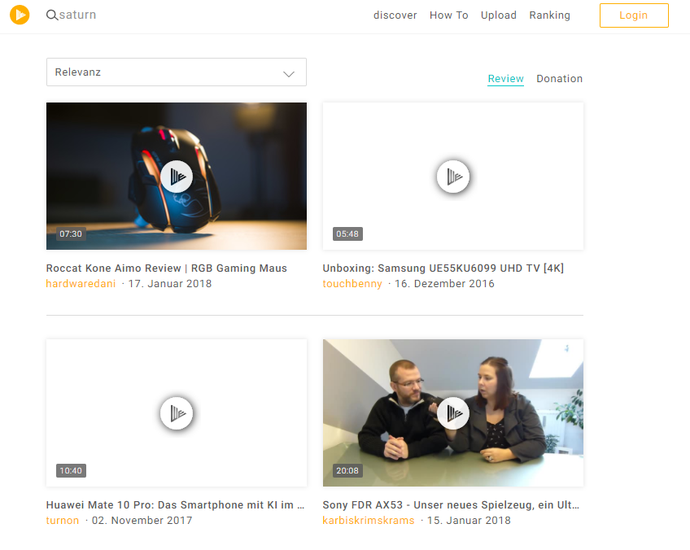The image size is (690, 550).
Task: Click the date 17. Januar 2018
Action: (x=170, y=284)
